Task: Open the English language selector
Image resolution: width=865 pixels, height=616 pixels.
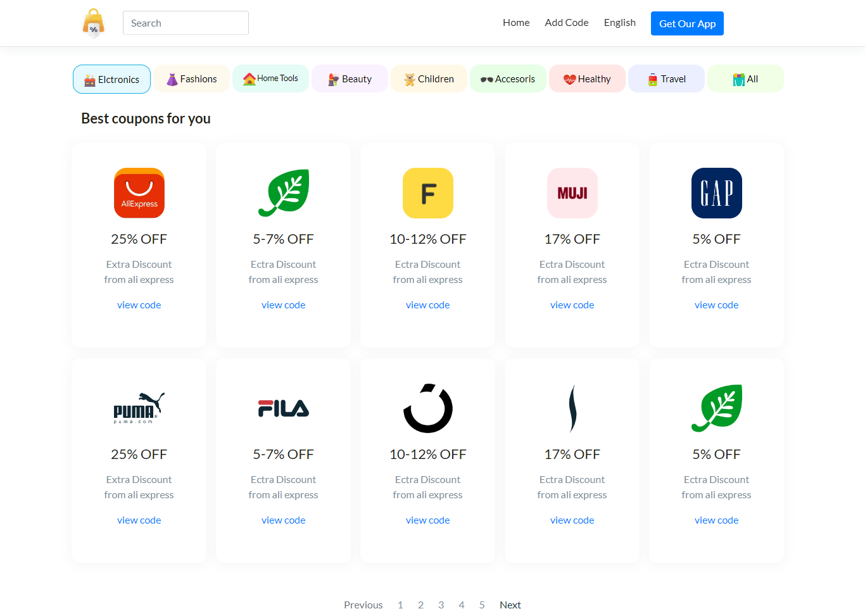Action: (619, 23)
